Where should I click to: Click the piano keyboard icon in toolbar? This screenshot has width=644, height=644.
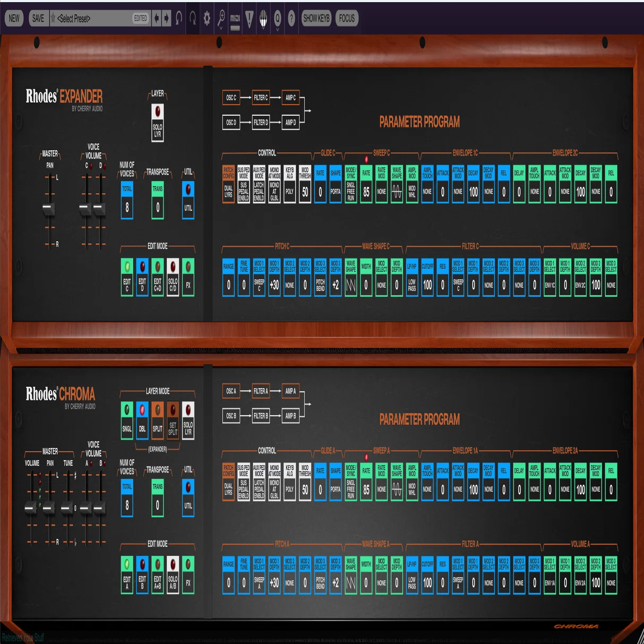coord(263,19)
